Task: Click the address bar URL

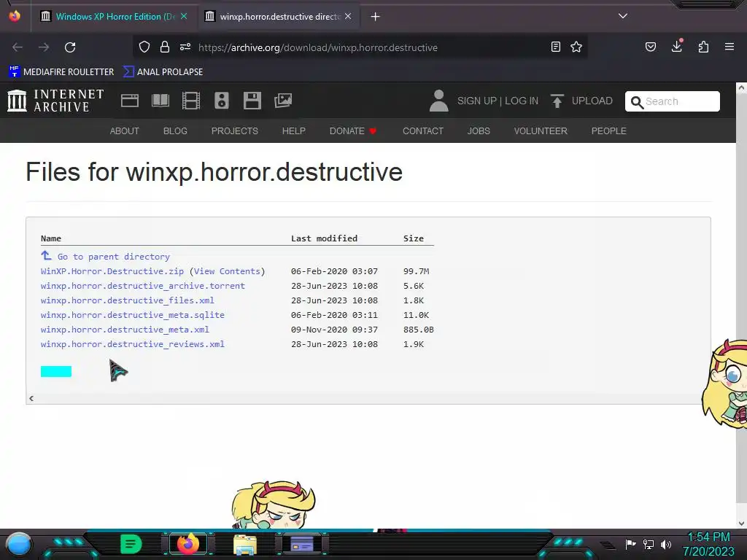Action: pos(318,47)
